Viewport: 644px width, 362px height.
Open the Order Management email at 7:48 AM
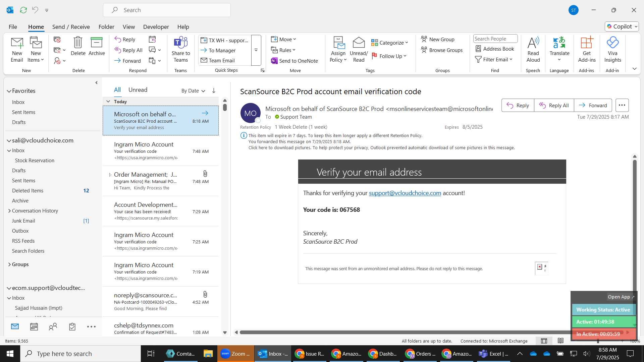(x=160, y=181)
